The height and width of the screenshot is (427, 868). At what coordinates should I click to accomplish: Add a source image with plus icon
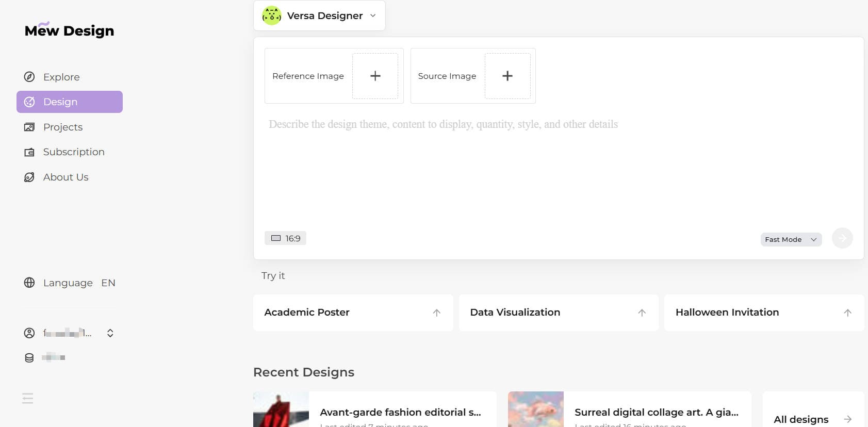tap(507, 76)
